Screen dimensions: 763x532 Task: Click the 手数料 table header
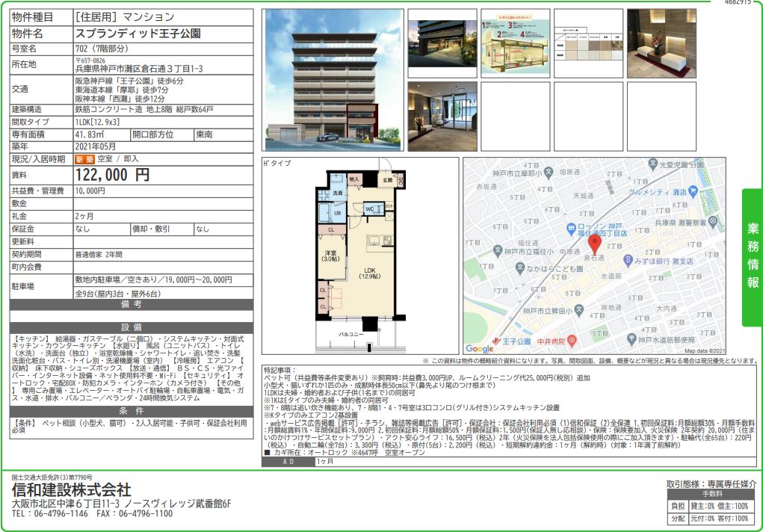tap(712, 494)
